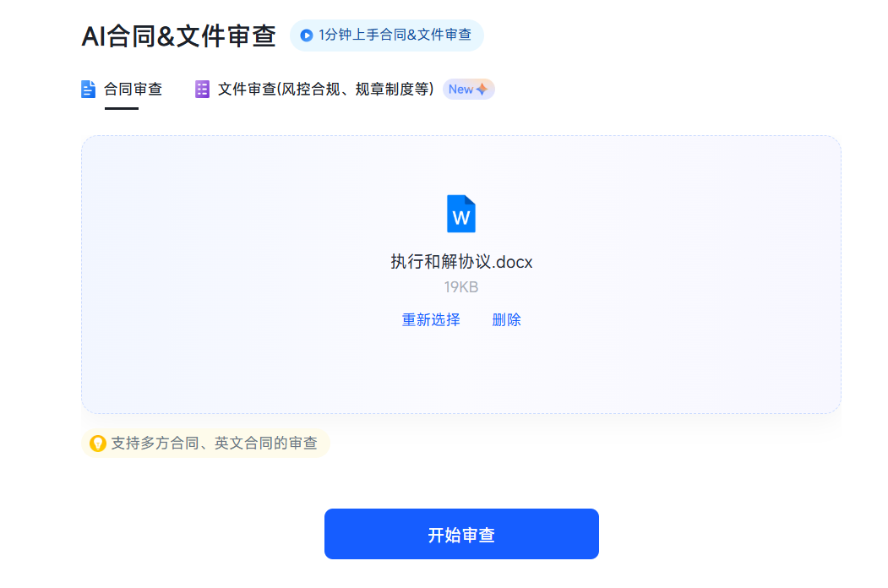This screenshot has height=588, width=888.
Task: Click the purple list icon for 文件审查
Action: [202, 90]
